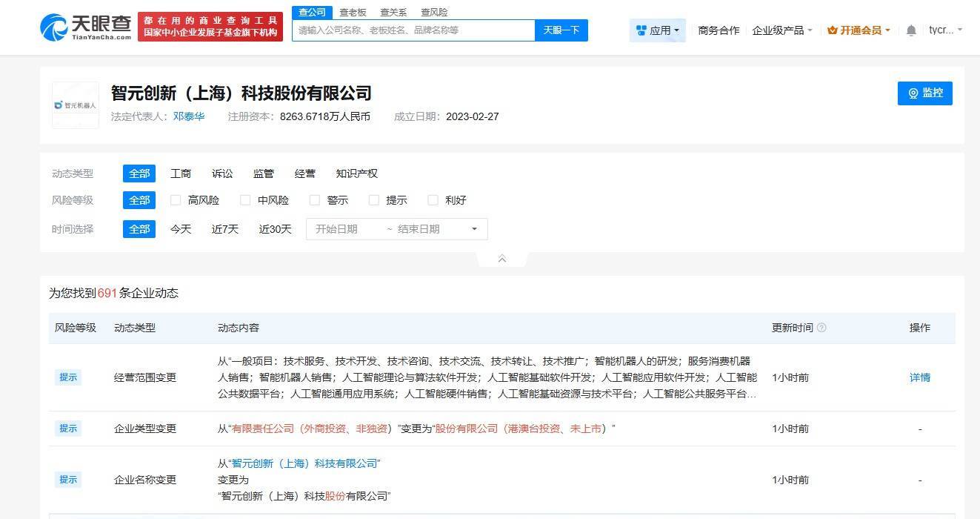This screenshot has height=519, width=980.
Task: Click the 监控 monitoring button
Action: coord(924,93)
